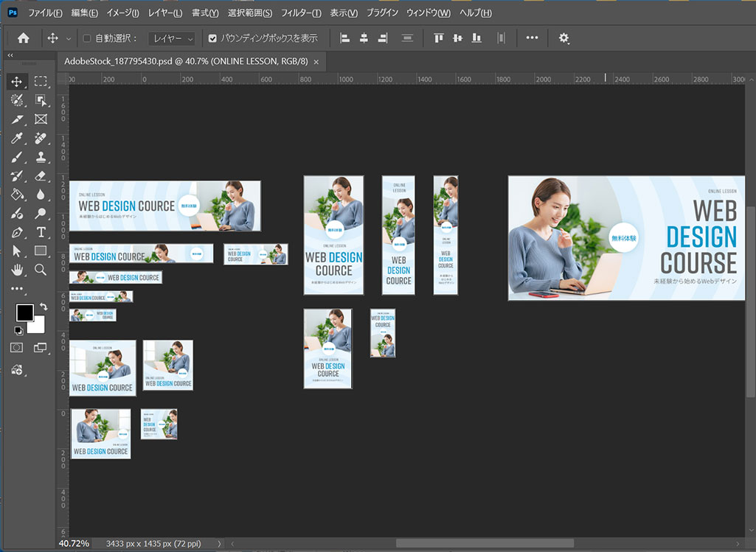Open the フィルター menu
The height and width of the screenshot is (552, 756).
[x=301, y=13]
